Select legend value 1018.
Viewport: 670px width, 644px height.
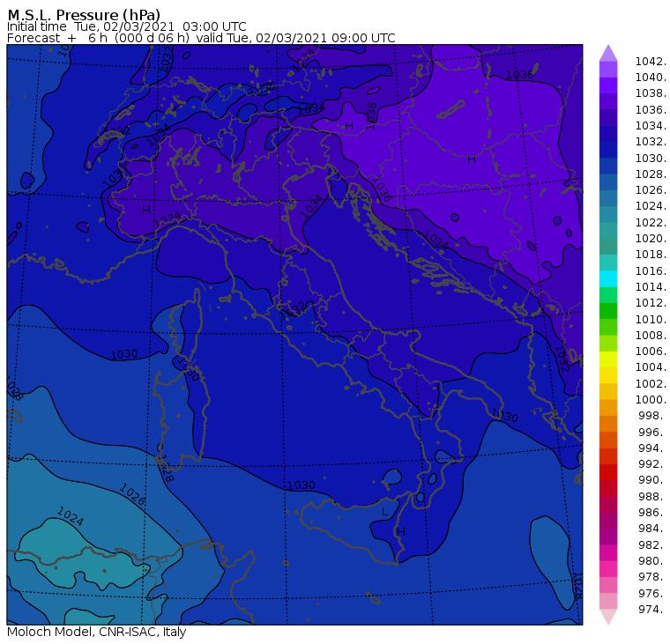coord(651,254)
